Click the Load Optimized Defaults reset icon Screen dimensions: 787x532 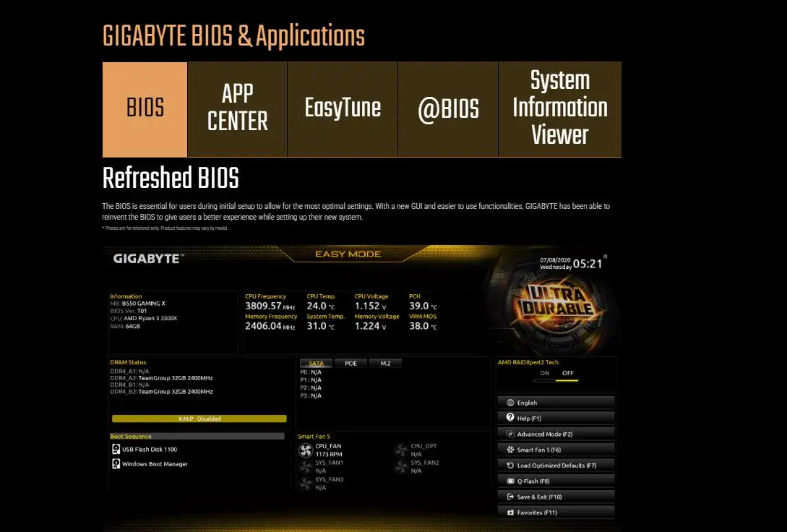click(x=510, y=465)
